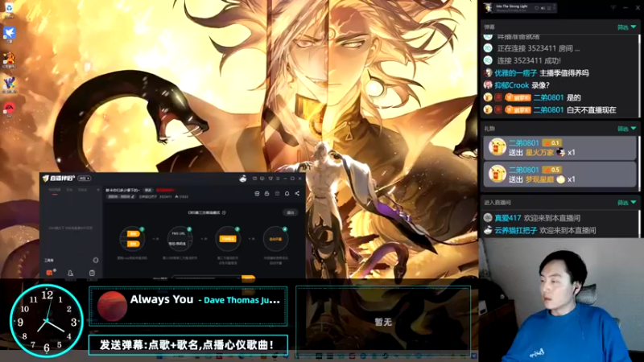
Task: Click the calendar icon left of title bar messages
Action: click(254, 179)
